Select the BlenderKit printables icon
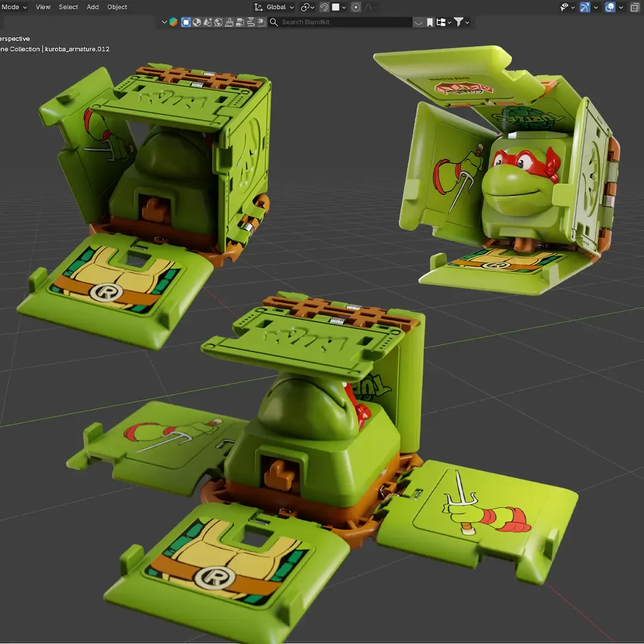This screenshot has height=644, width=644. (250, 22)
